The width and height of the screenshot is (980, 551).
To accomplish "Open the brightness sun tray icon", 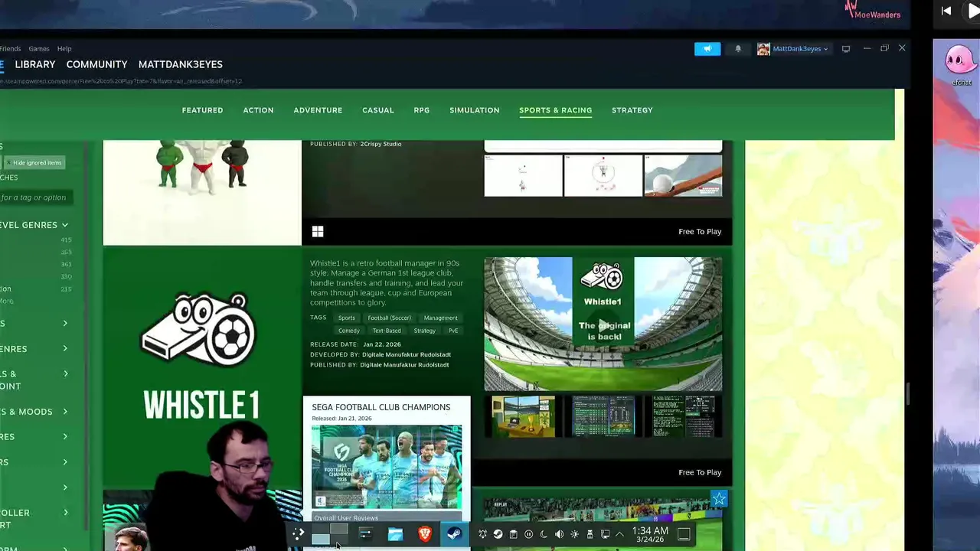I will [x=574, y=534].
